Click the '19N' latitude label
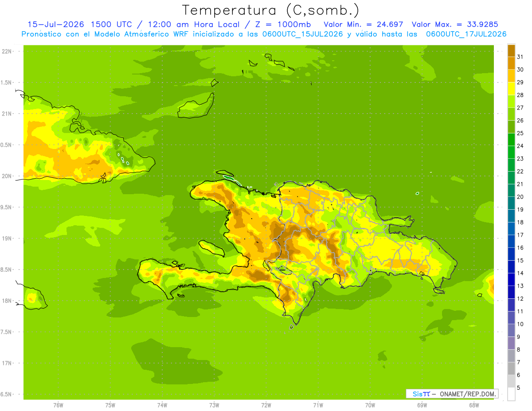 coord(7,239)
